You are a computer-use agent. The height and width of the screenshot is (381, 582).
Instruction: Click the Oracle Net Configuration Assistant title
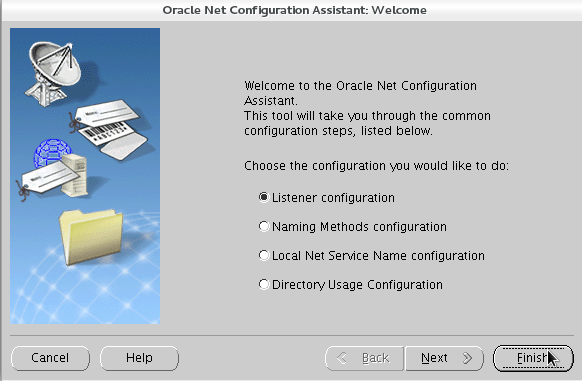click(x=294, y=10)
